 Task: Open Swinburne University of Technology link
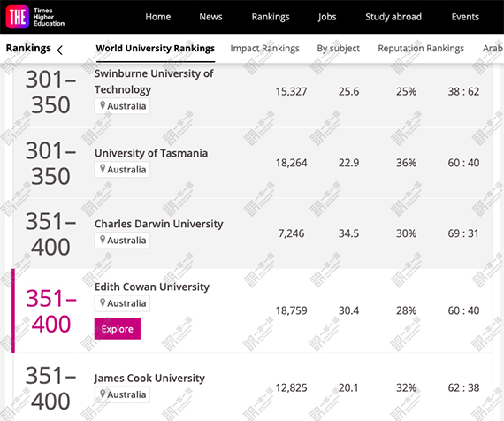154,81
